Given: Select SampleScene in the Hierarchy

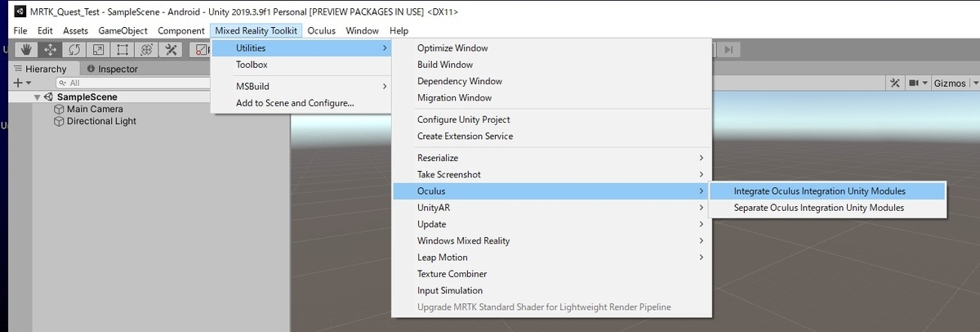Looking at the screenshot, I should 87,96.
